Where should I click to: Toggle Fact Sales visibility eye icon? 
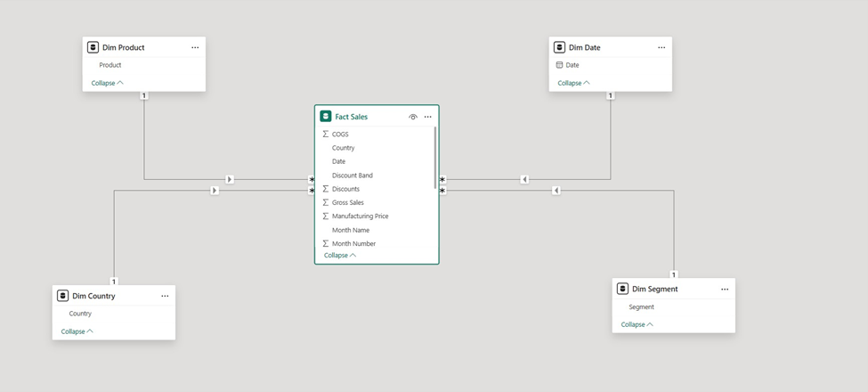pos(413,117)
